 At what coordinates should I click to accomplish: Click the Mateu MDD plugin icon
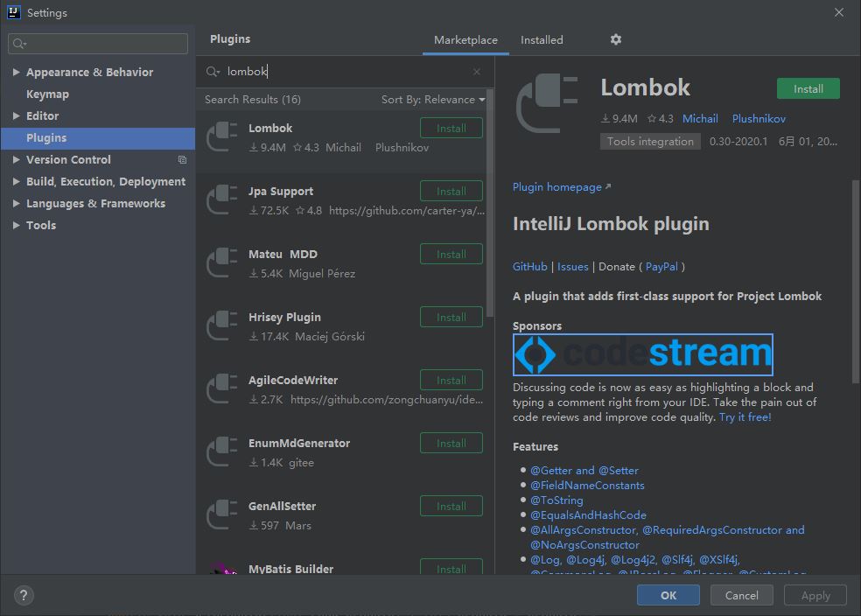222,263
